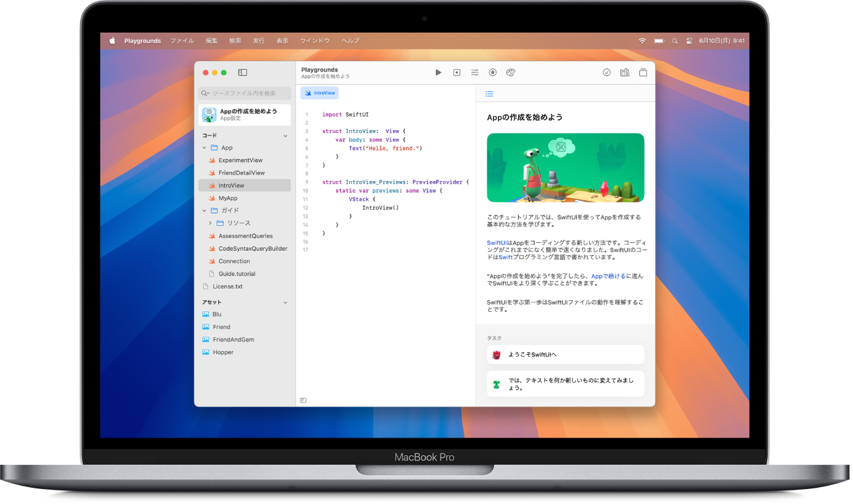Follow the Swift programming language link
The image size is (853, 504).
506,257
